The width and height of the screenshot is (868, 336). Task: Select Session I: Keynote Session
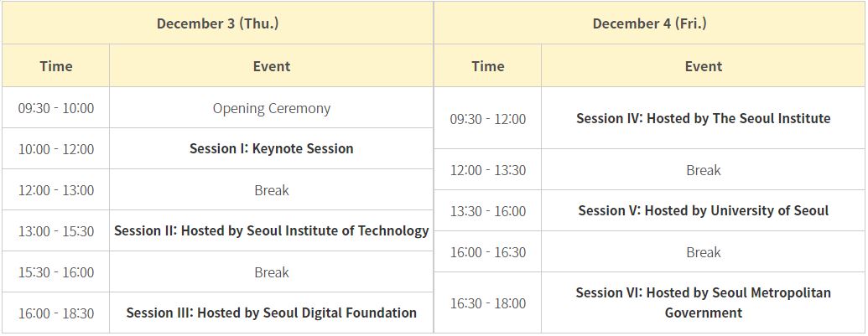pyautogui.click(x=271, y=148)
